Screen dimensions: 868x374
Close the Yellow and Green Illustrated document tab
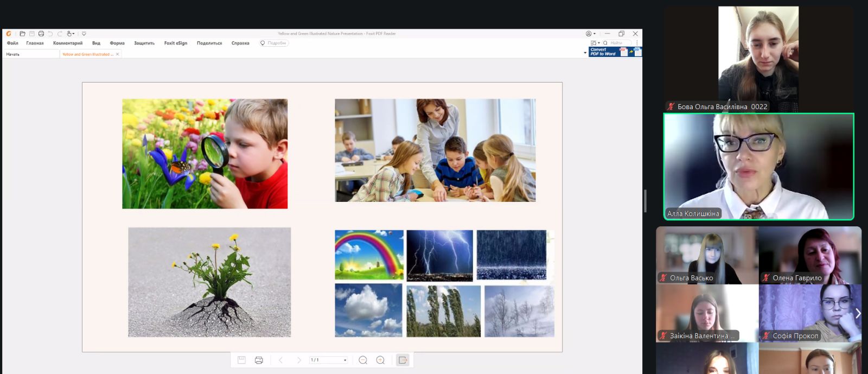(x=117, y=54)
